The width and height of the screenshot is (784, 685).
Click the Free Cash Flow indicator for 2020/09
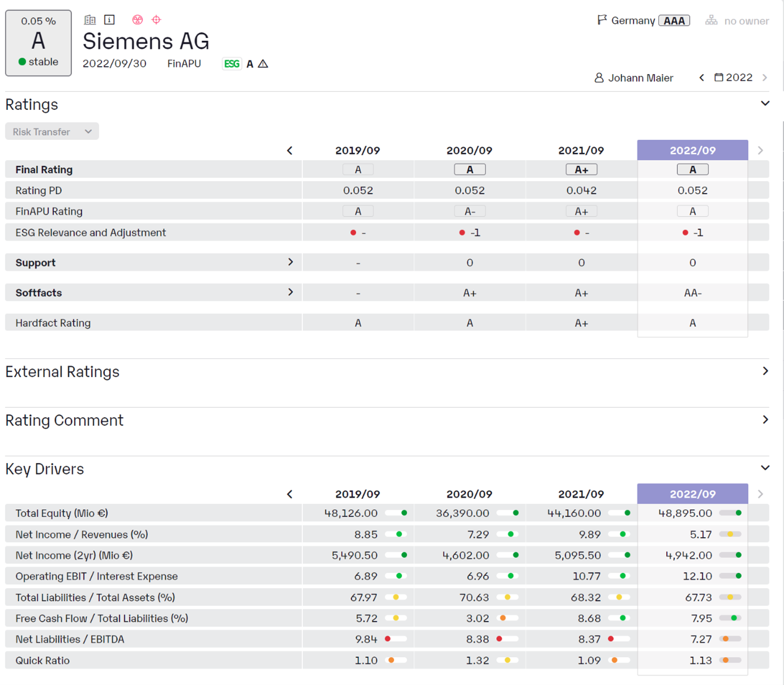[x=507, y=618]
